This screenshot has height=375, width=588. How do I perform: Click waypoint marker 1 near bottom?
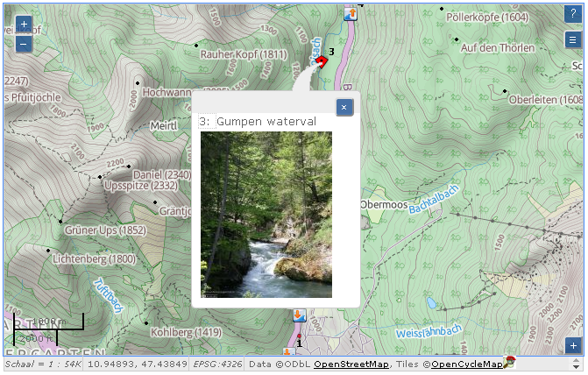point(299,336)
